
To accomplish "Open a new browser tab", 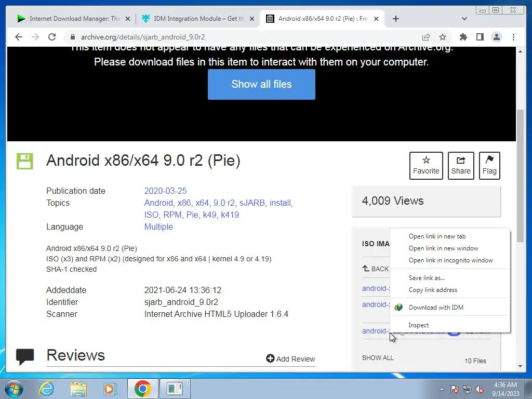I will point(395,19).
